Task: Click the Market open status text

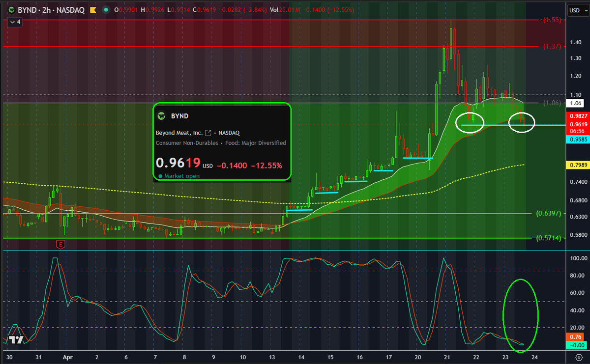Action: click(x=182, y=175)
